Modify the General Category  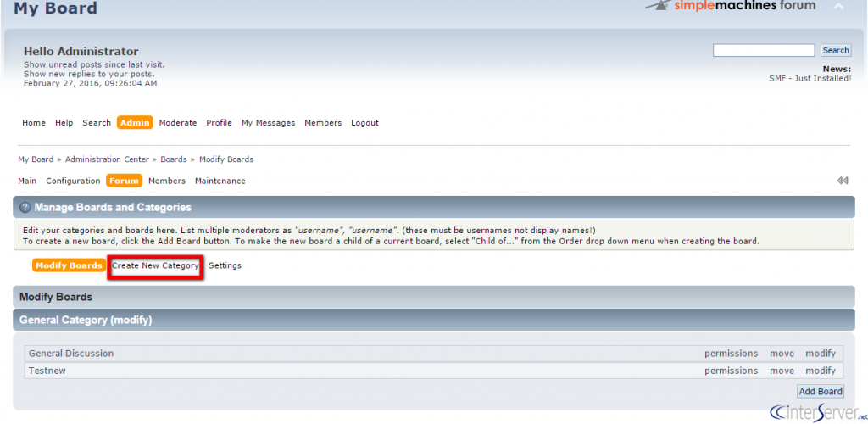[130, 320]
